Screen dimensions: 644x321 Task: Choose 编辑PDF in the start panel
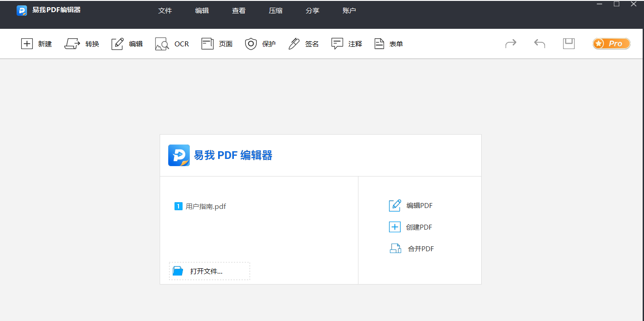click(411, 206)
